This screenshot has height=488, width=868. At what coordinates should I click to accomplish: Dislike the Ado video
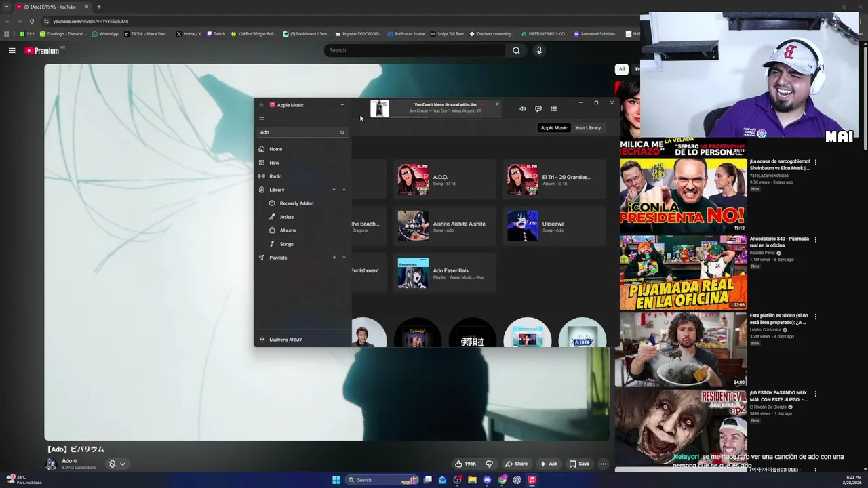click(x=489, y=464)
